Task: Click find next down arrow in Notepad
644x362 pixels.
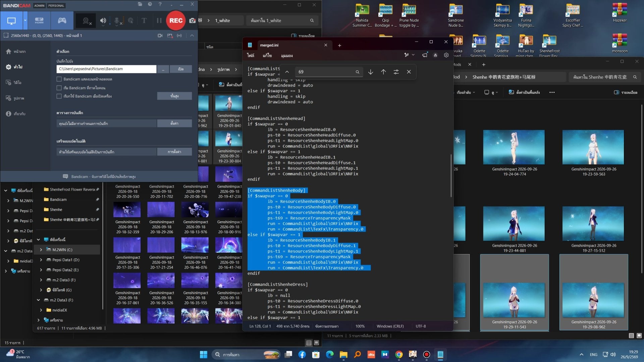Action: click(x=371, y=72)
